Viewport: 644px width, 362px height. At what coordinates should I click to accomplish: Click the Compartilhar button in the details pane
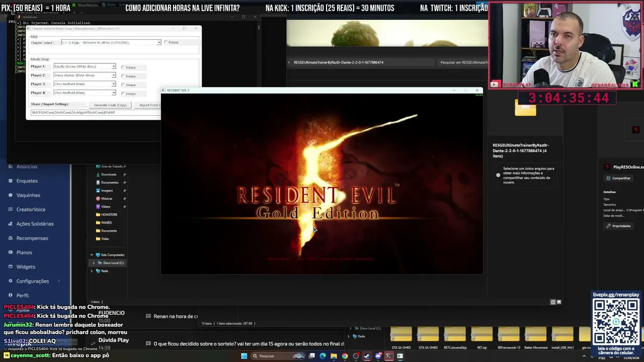[x=619, y=178]
